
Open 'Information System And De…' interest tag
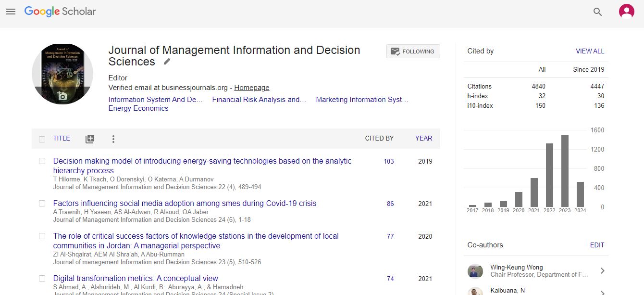tap(155, 100)
